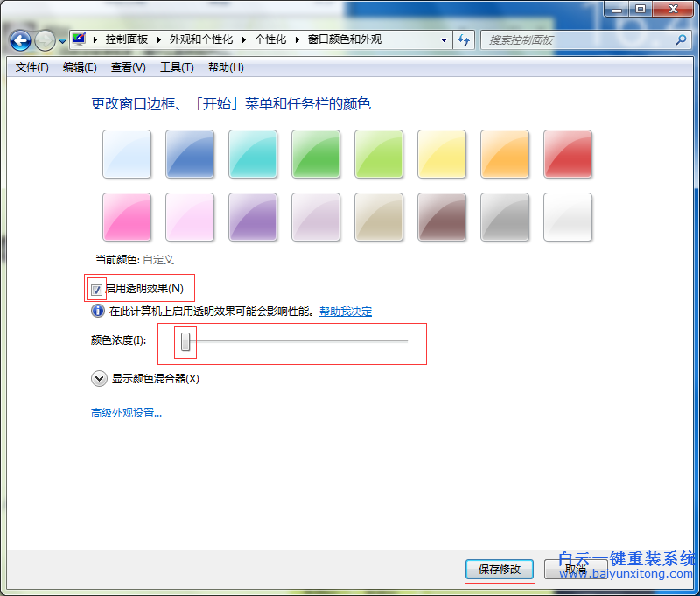Select the red color swatch
The image size is (700, 596).
click(x=568, y=154)
